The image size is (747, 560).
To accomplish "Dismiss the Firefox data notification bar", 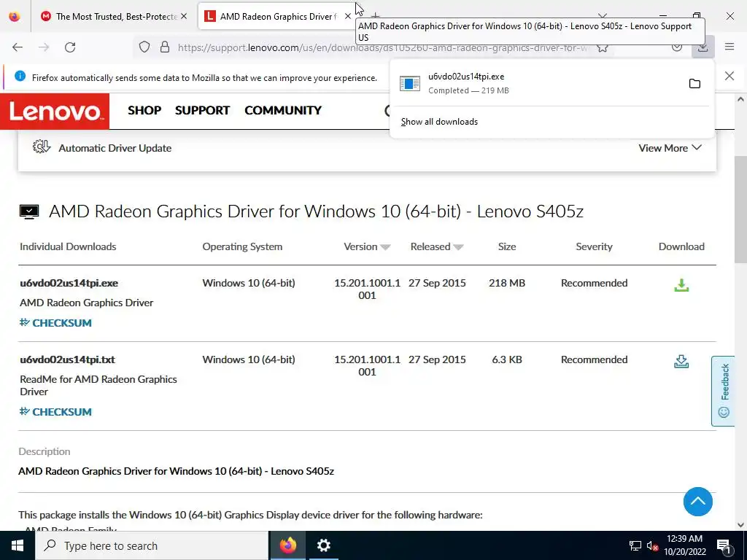I will click(x=729, y=76).
